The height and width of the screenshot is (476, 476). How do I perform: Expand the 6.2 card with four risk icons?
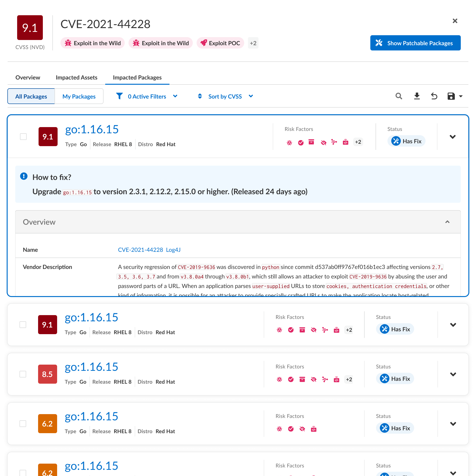pos(453,424)
